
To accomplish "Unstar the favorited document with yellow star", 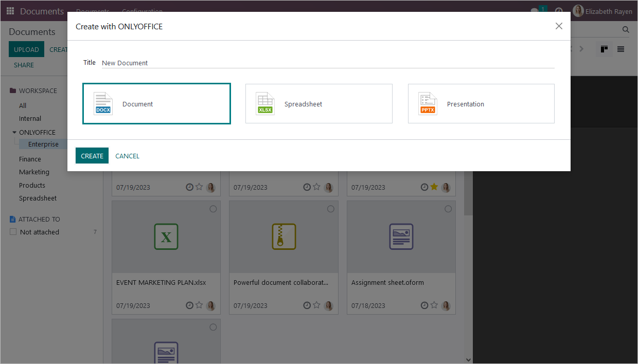I will pyautogui.click(x=434, y=187).
